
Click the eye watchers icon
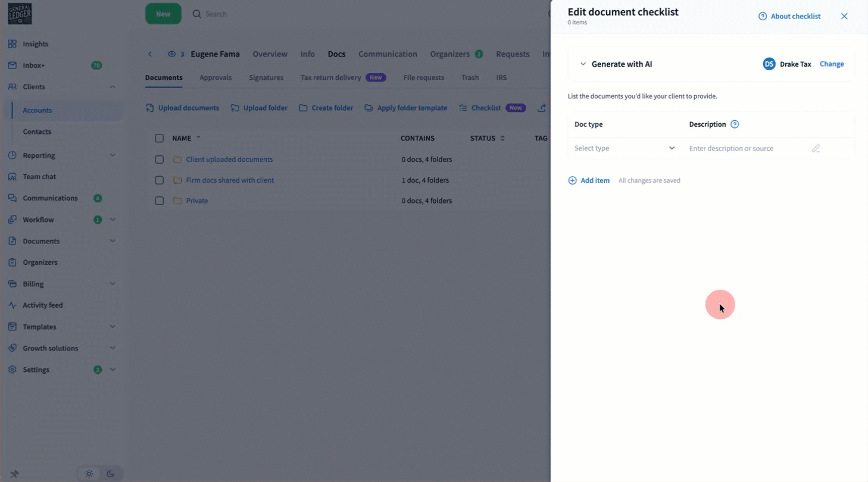click(171, 54)
